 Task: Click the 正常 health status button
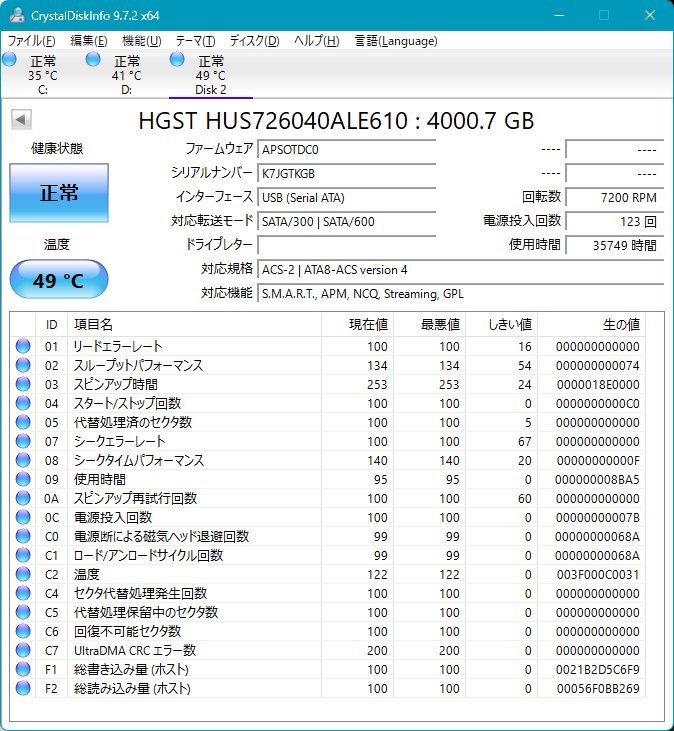pos(59,193)
